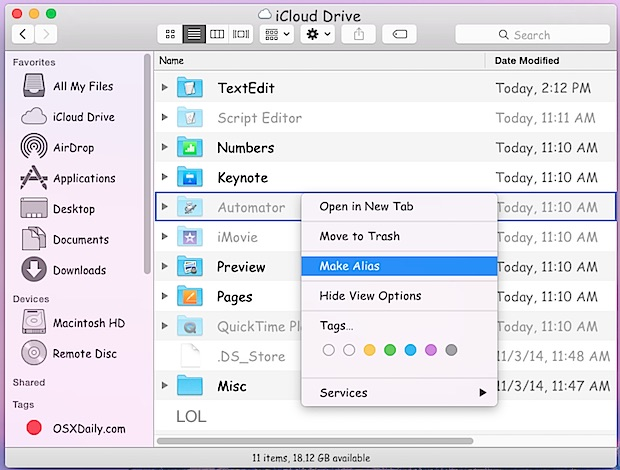Viewport: 620px width, 470px height.
Task: Click the AirDrop sidebar icon
Action: point(34,148)
